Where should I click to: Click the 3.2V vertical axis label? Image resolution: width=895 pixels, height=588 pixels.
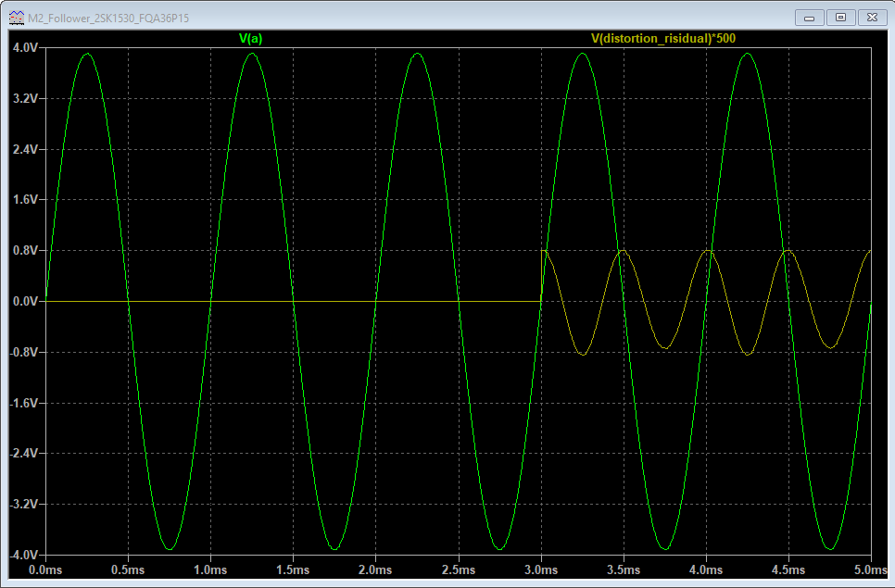pyautogui.click(x=25, y=98)
